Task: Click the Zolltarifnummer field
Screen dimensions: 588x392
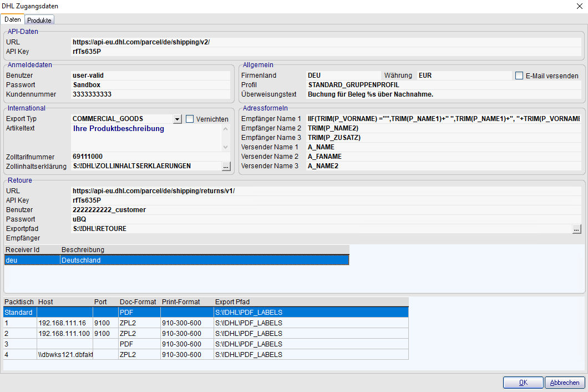Action: coord(150,157)
